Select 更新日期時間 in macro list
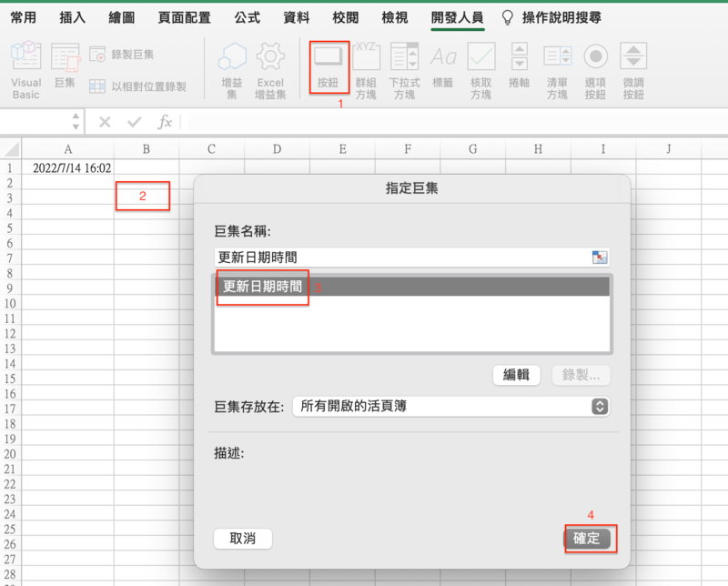This screenshot has height=586, width=728. (x=412, y=287)
